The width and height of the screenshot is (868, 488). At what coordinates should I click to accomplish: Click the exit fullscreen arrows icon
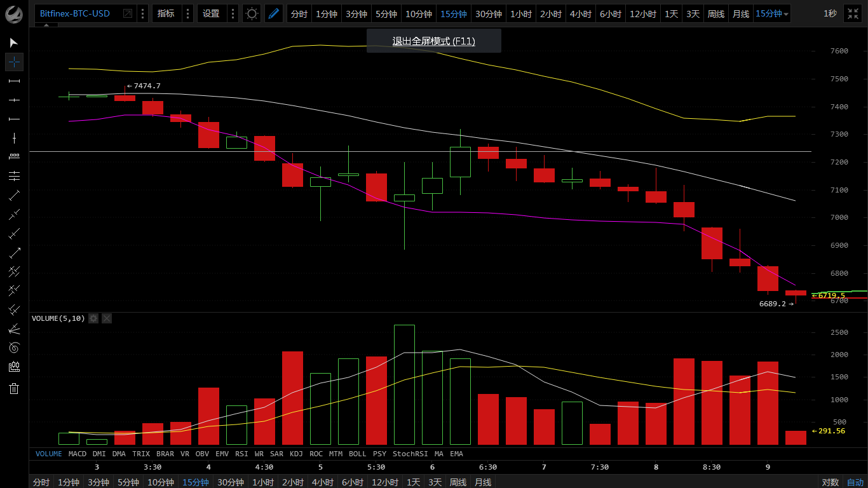coord(852,13)
